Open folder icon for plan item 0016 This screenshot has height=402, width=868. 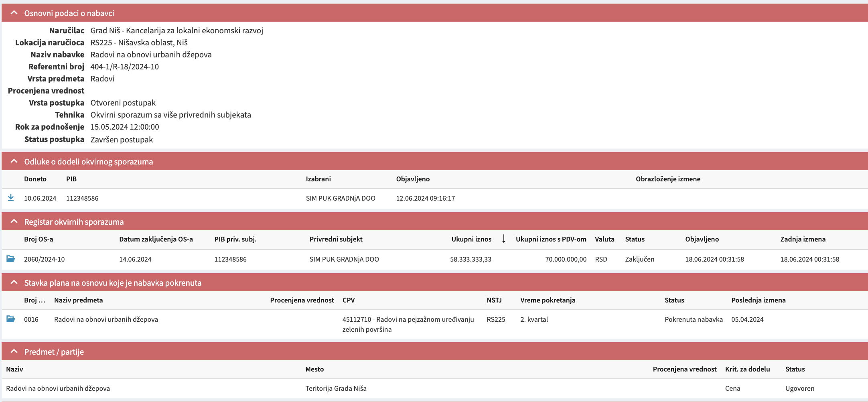(11, 319)
